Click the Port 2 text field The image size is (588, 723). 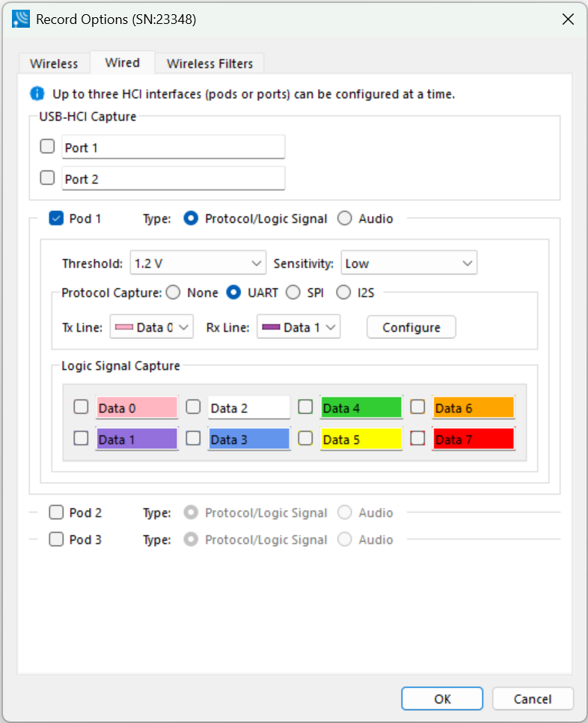coord(174,178)
